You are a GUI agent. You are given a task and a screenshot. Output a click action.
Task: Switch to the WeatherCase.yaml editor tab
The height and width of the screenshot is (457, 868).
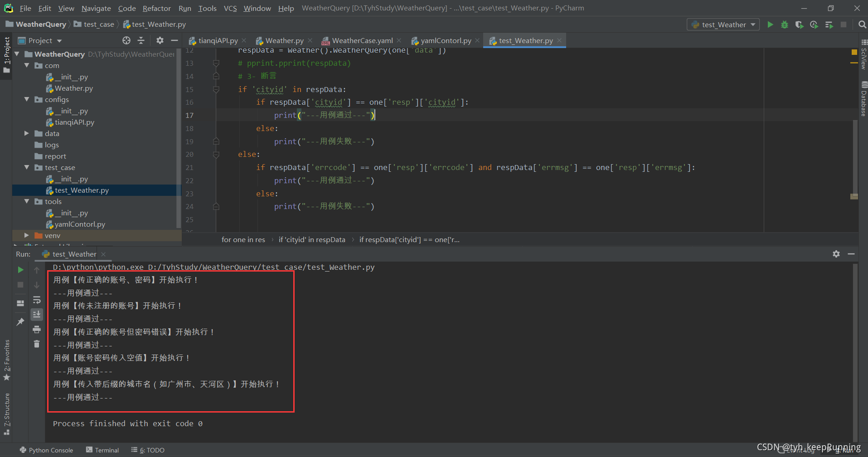362,41
